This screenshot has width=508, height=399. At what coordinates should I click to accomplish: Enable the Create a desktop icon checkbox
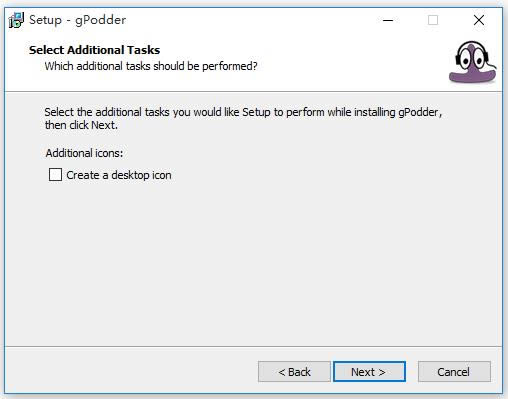point(55,175)
